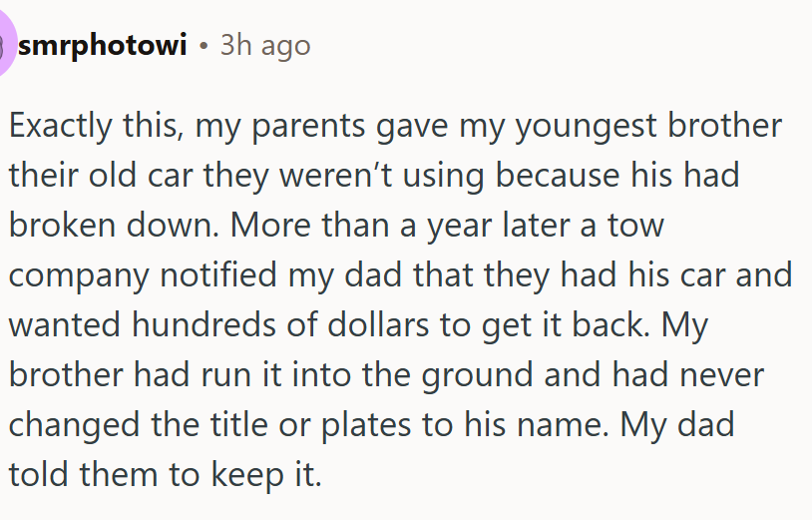This screenshot has width=812, height=520.
Task: Click the purple user avatar
Action: (x=7, y=46)
